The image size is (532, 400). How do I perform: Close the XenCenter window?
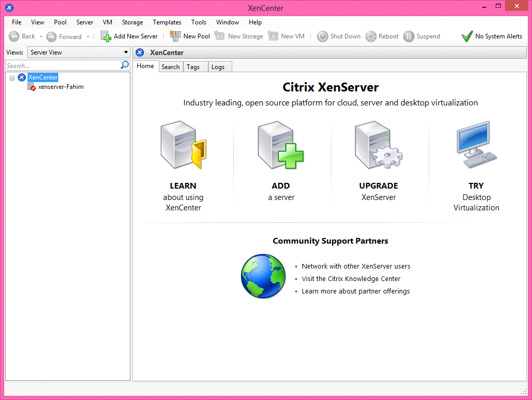517,6
